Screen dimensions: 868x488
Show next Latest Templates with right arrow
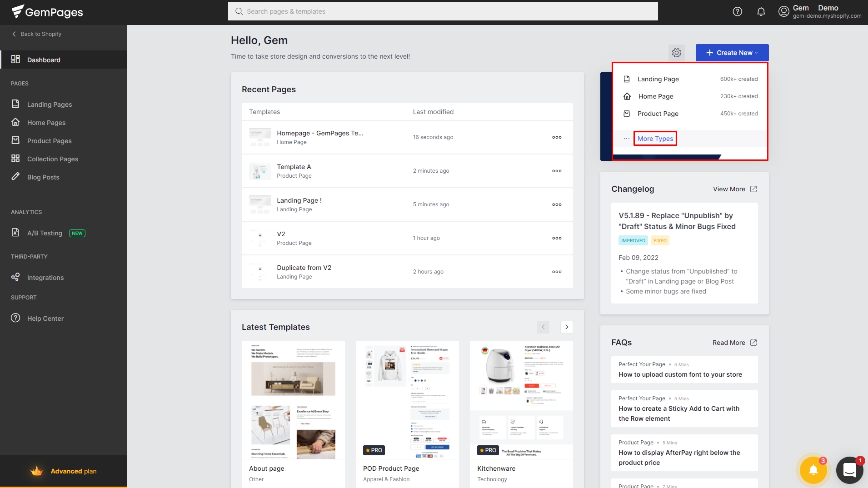click(567, 327)
